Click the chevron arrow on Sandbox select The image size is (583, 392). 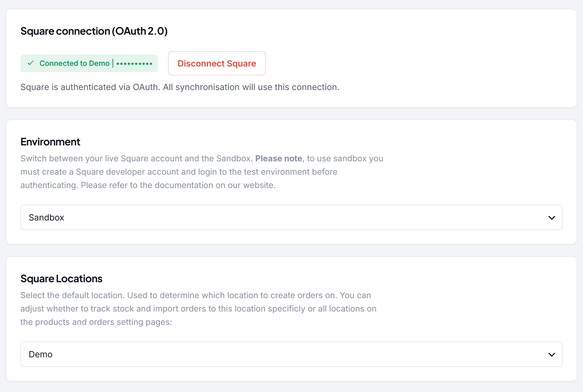[551, 218]
